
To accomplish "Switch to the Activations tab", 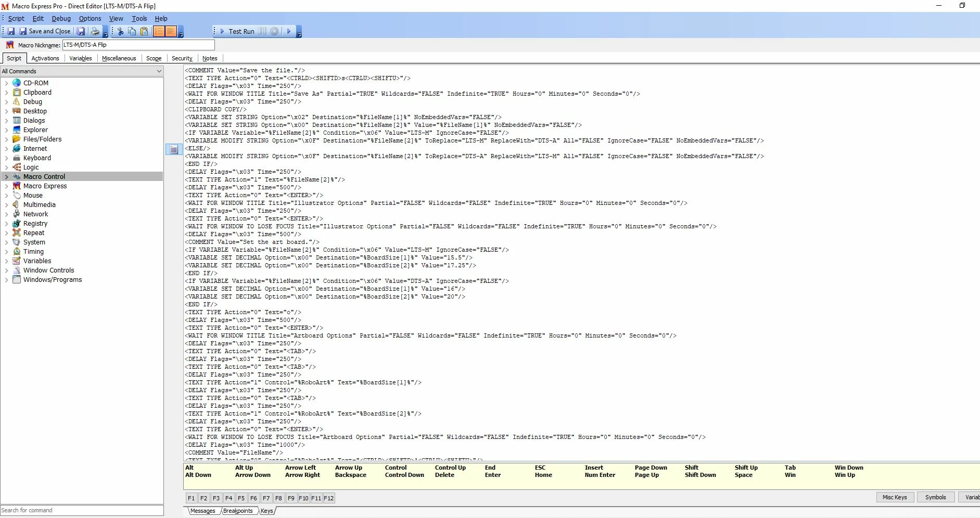I will click(x=45, y=58).
